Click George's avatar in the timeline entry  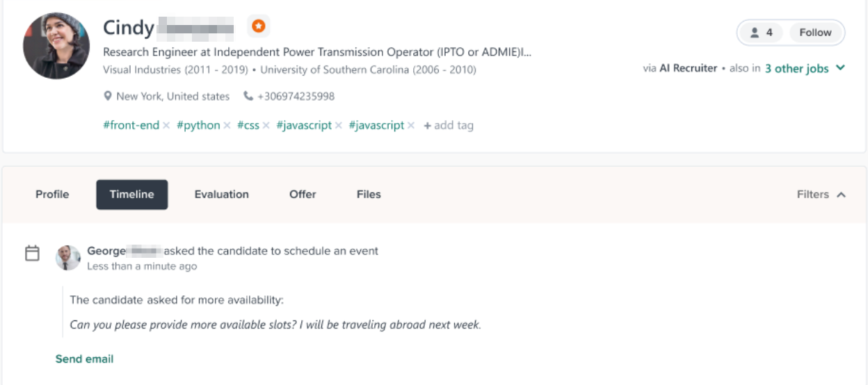[68, 258]
